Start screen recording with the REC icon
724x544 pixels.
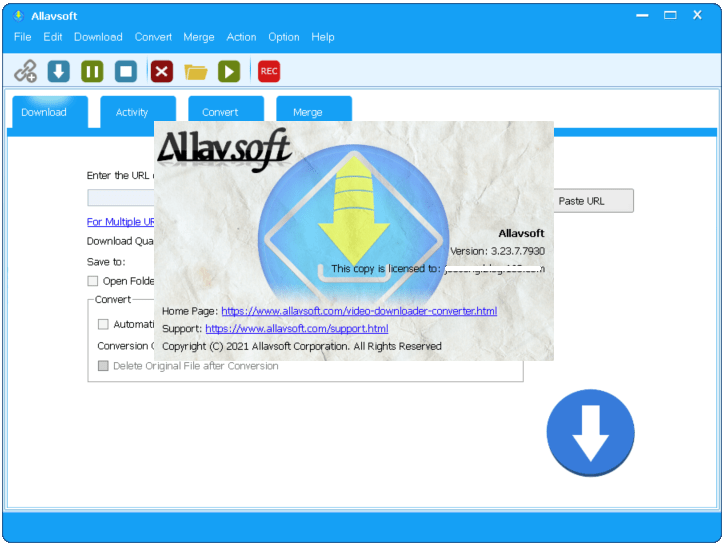click(x=269, y=71)
